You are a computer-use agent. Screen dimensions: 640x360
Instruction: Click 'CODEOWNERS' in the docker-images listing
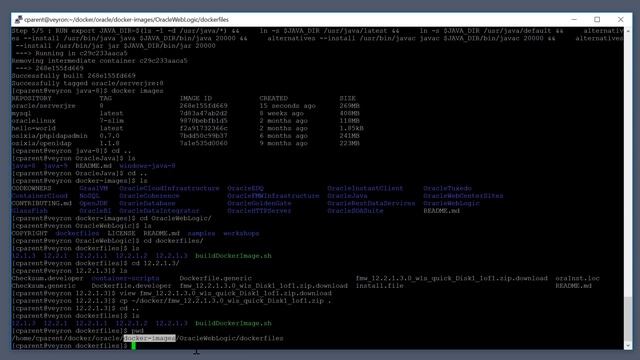[x=31, y=188]
